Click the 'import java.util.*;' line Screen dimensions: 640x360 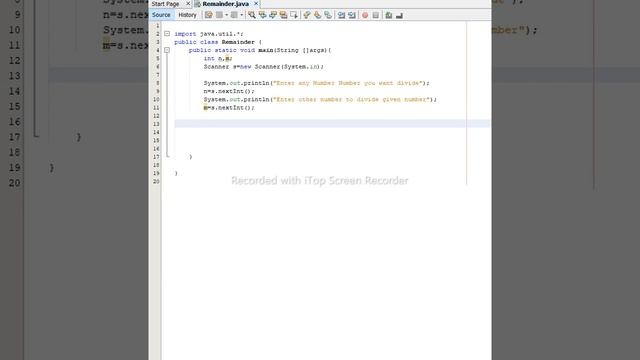(209, 34)
